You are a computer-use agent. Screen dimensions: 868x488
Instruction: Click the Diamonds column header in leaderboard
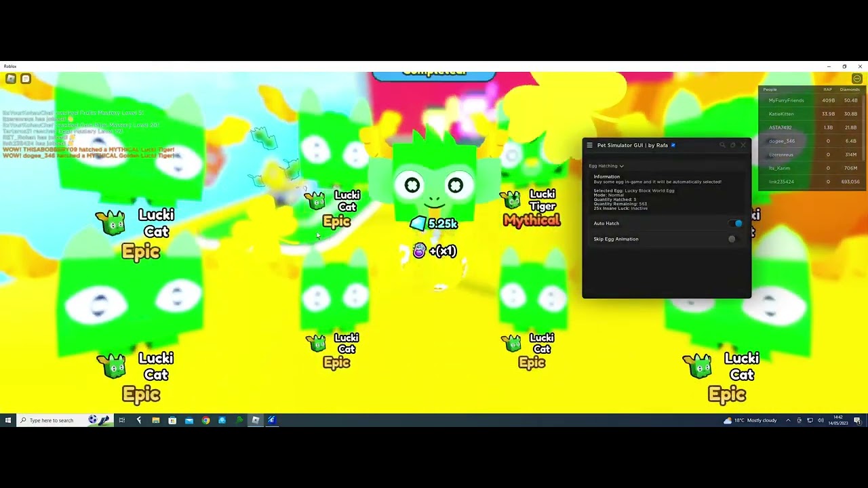pos(850,89)
